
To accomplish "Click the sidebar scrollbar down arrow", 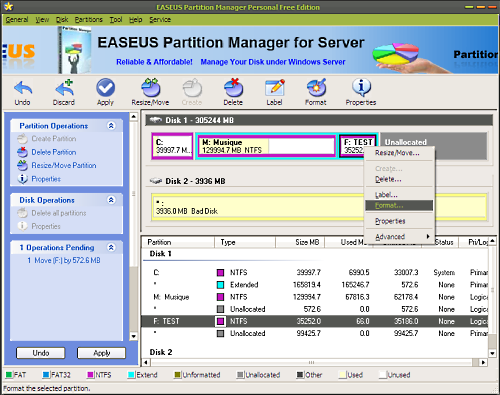I will point(133,336).
